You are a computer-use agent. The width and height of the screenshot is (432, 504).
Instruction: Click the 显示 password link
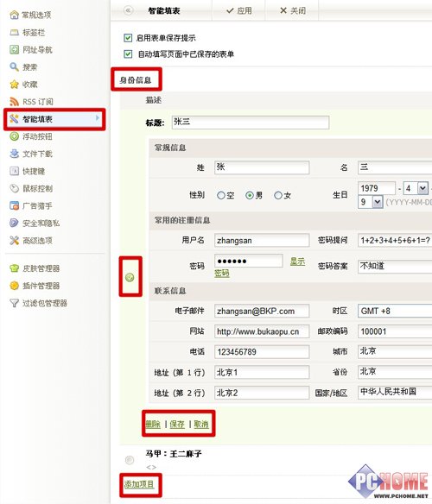[297, 261]
